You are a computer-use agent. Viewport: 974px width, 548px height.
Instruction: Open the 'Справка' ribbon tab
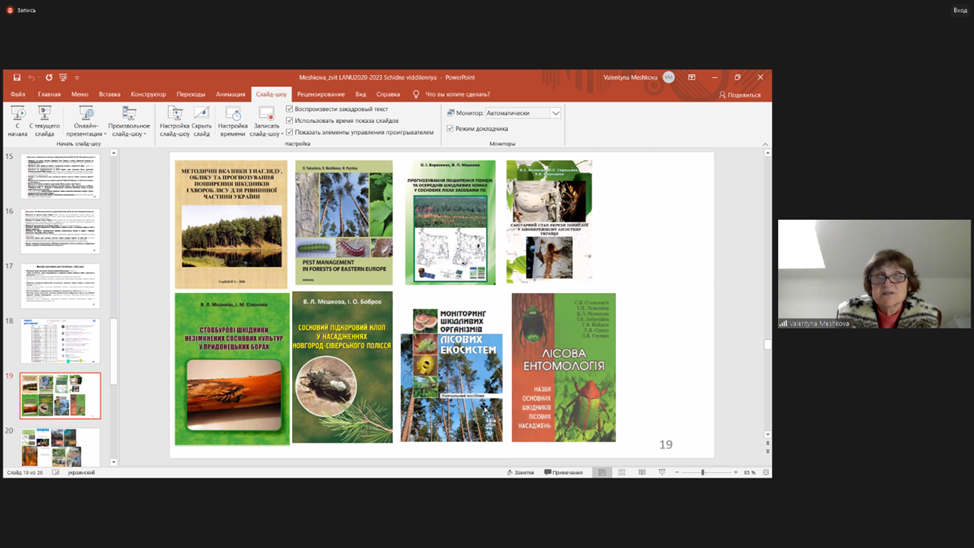(x=388, y=94)
